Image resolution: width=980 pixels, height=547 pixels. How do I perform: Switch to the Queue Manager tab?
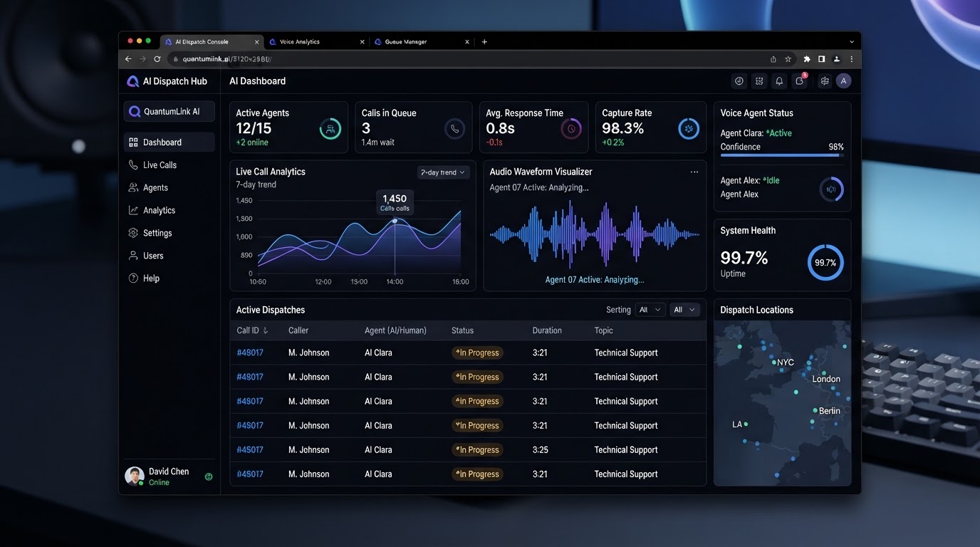click(x=420, y=42)
